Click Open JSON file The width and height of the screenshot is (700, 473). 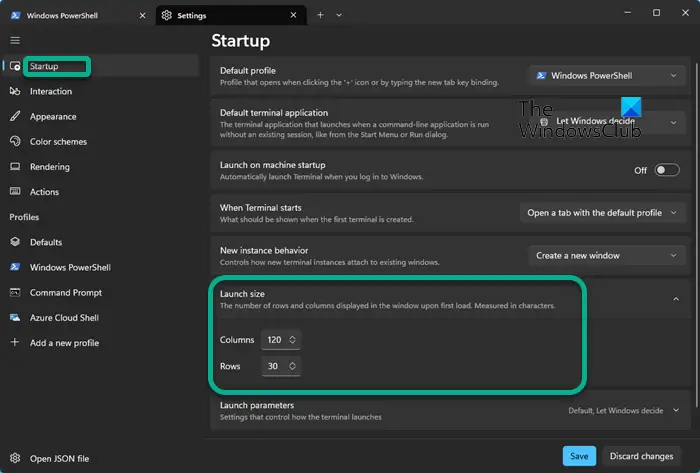(101, 458)
